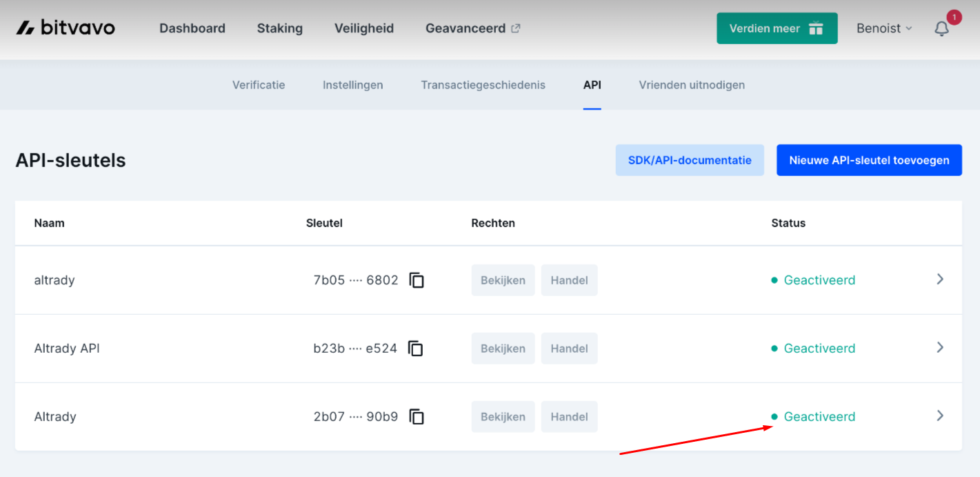This screenshot has width=980, height=477.
Task: Select the lowercase altrady key name
Action: [54, 280]
